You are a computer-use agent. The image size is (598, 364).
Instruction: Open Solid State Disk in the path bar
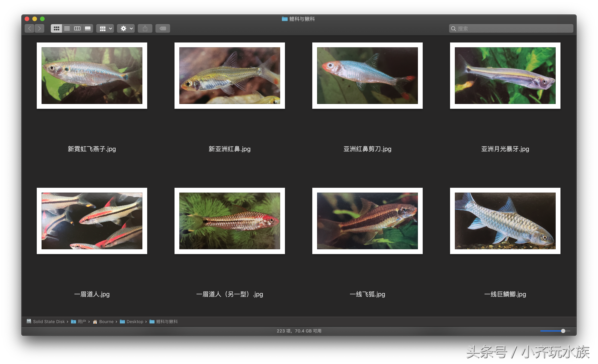coord(46,322)
